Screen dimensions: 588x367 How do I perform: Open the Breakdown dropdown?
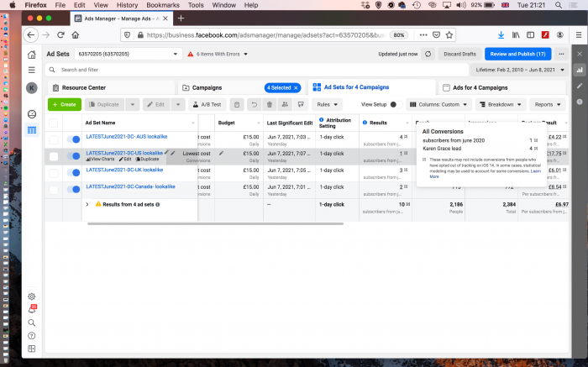click(x=501, y=105)
